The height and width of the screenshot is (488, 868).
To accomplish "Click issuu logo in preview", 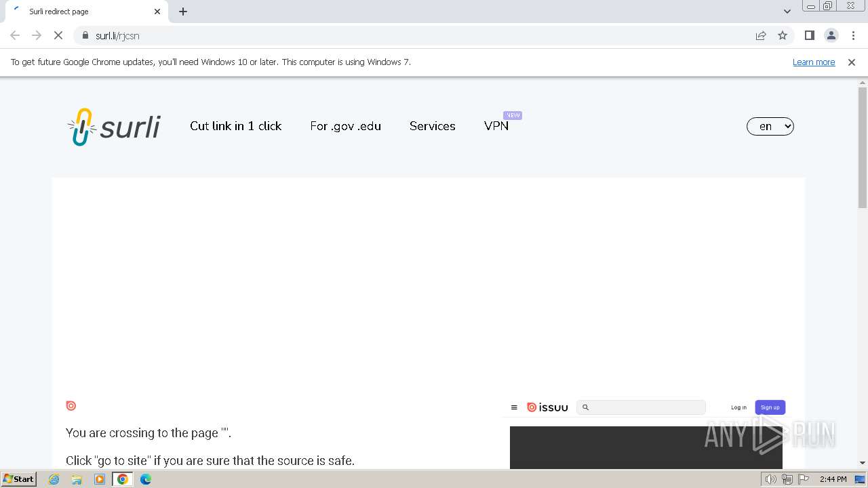I will click(x=547, y=407).
